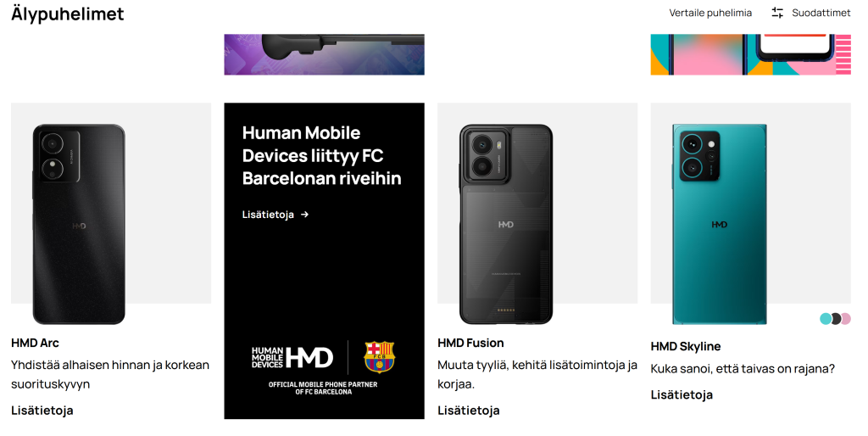868x436 pixels.
Task: Click the purple banner image at top
Action: [x=324, y=54]
